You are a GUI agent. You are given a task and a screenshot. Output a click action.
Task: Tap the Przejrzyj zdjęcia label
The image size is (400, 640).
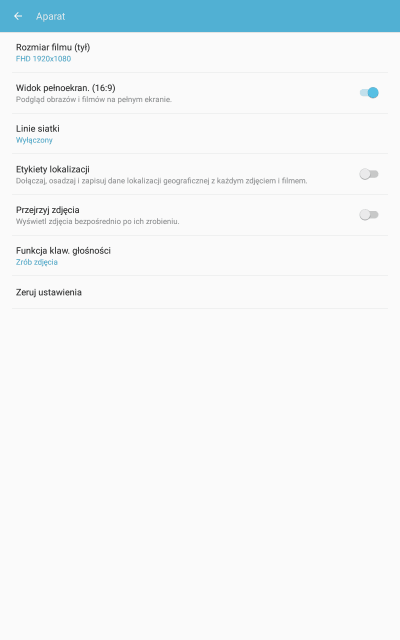click(48, 210)
